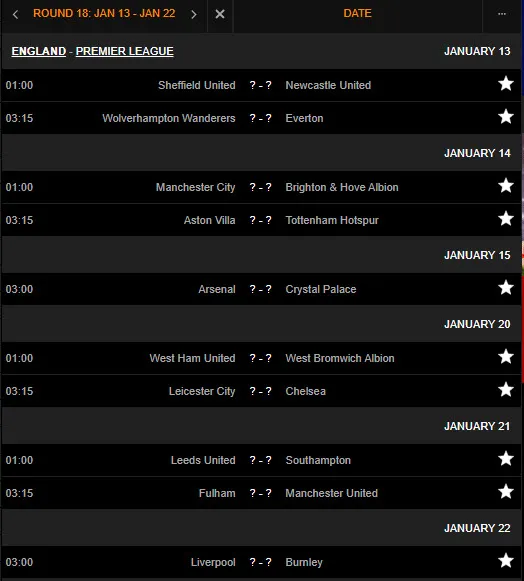Open Arsenal vs Crystal Palace score details
Viewport: 524px width, 581px height.
point(261,289)
